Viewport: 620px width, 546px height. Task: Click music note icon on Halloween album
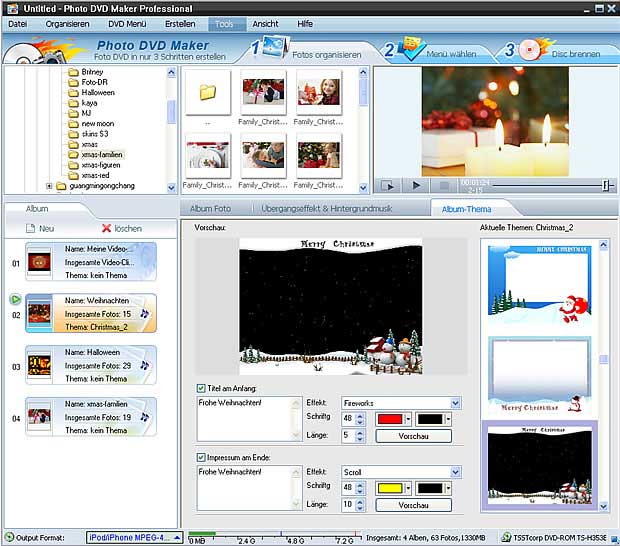[145, 365]
